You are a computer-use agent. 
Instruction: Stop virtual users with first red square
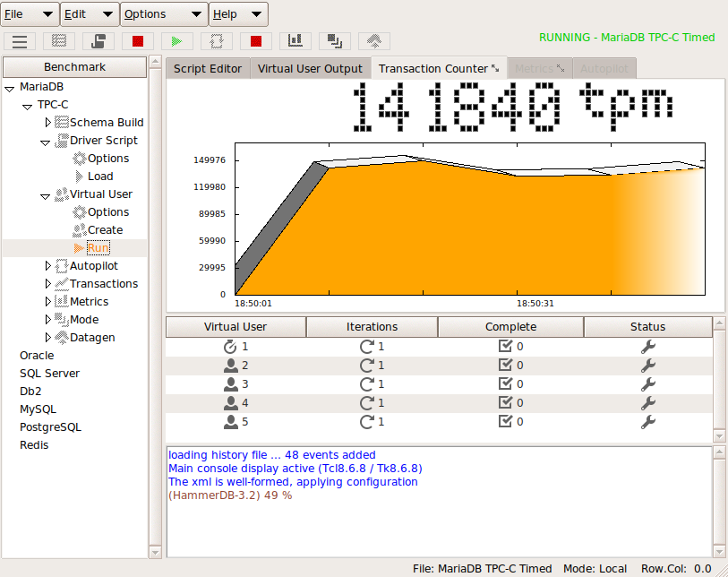click(x=138, y=41)
